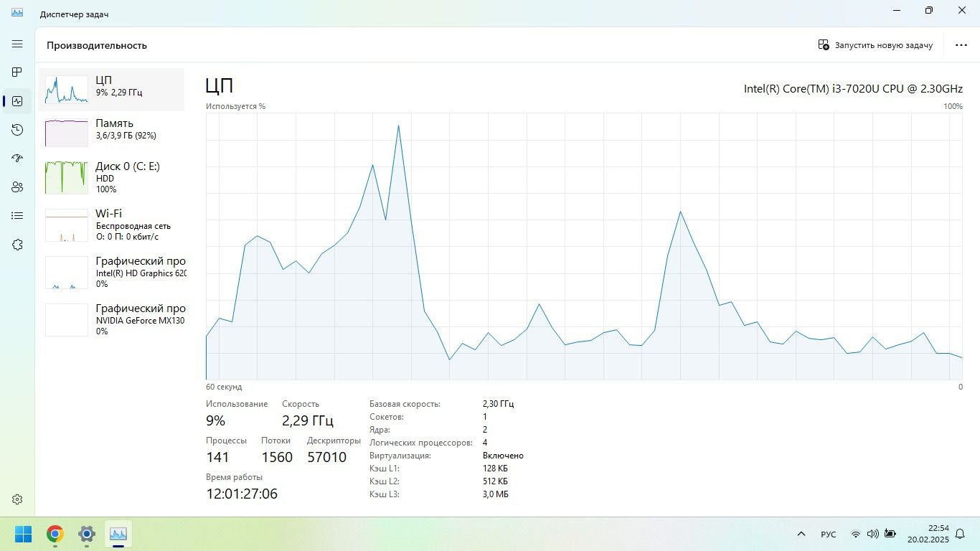This screenshot has height=551, width=980.
Task: Click the three-dots more options button
Action: coord(961,45)
